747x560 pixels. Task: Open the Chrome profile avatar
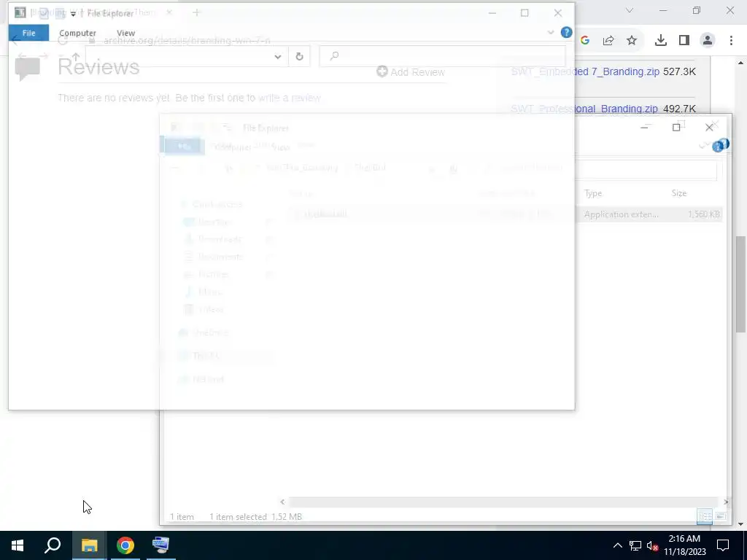point(708,41)
